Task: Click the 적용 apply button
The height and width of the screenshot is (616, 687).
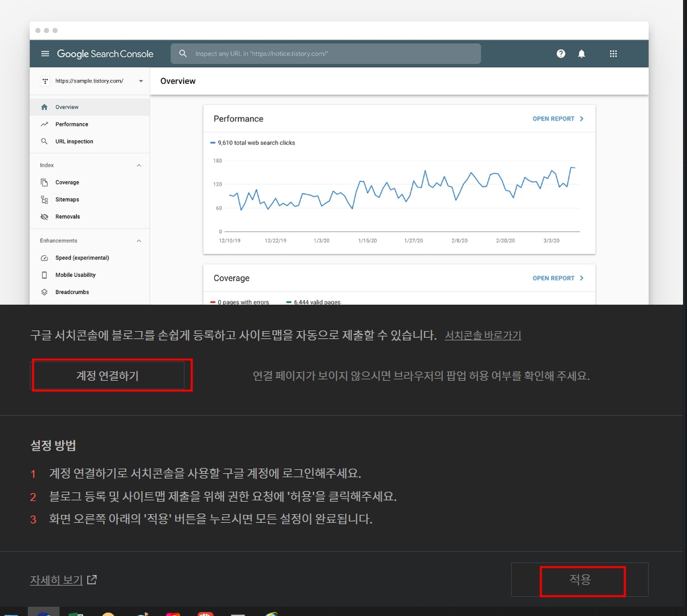Action: coord(580,580)
